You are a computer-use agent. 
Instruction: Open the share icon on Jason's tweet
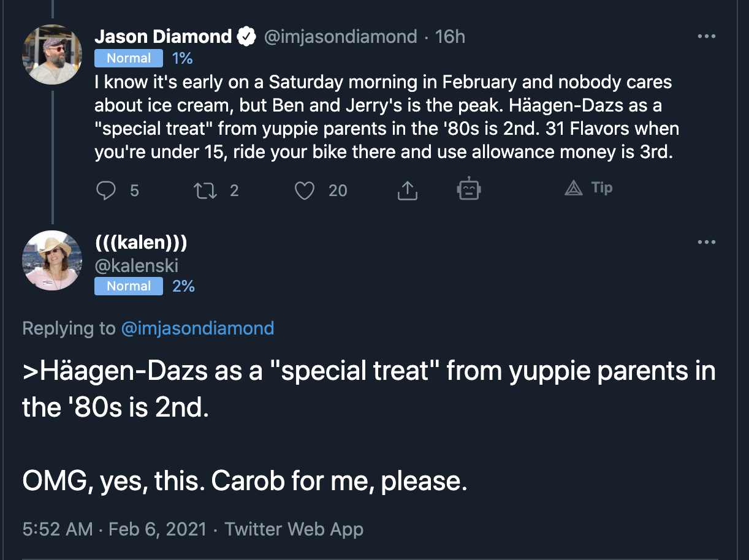[407, 191]
